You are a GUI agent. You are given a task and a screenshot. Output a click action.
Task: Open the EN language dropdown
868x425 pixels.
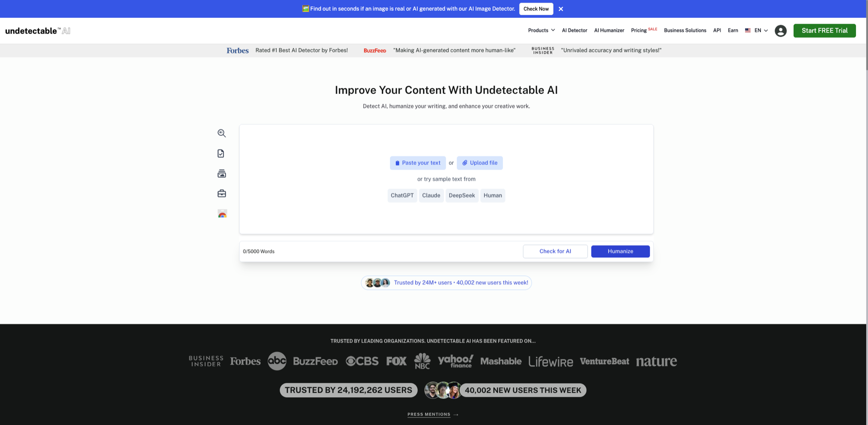[x=760, y=30]
